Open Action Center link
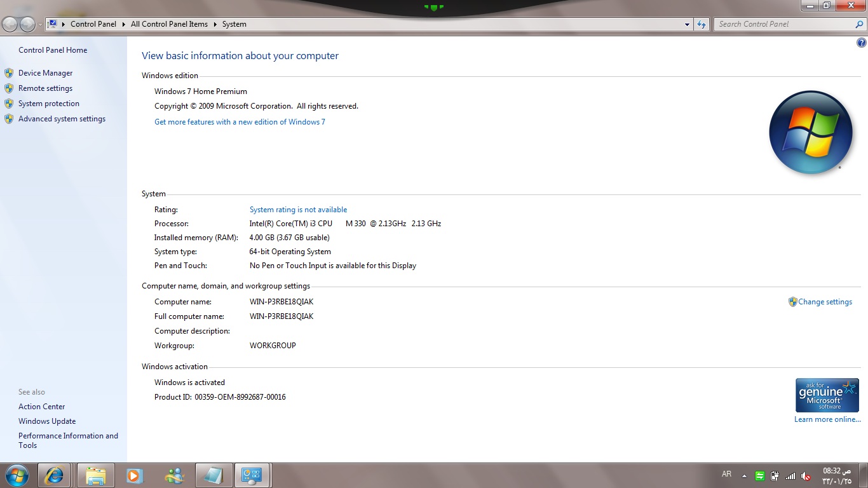Viewport: 868px width, 488px height. pyautogui.click(x=42, y=407)
